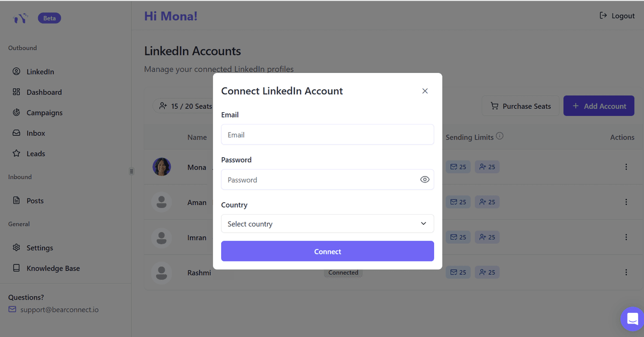Open the Campaigns page
Viewport: 644px width, 337px height.
(x=45, y=112)
